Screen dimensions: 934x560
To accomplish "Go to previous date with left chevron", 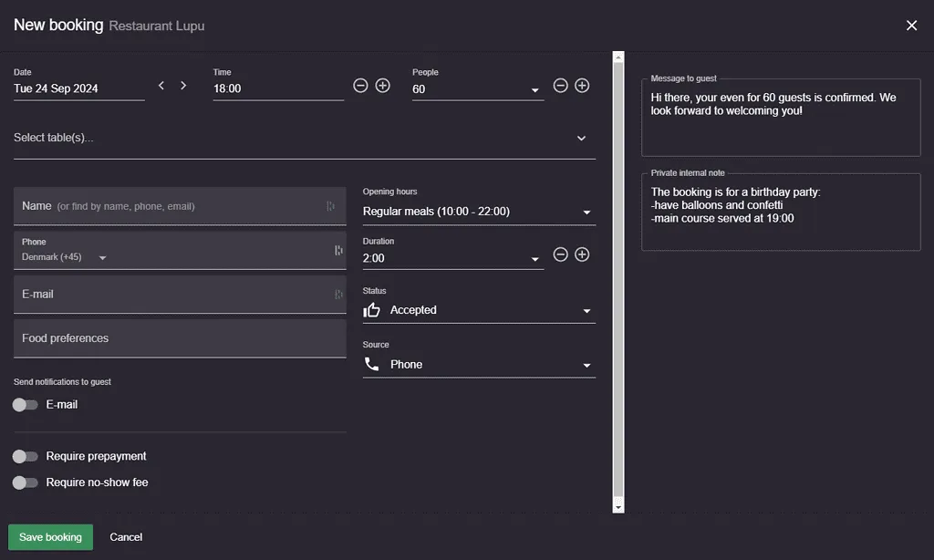I will click(161, 86).
